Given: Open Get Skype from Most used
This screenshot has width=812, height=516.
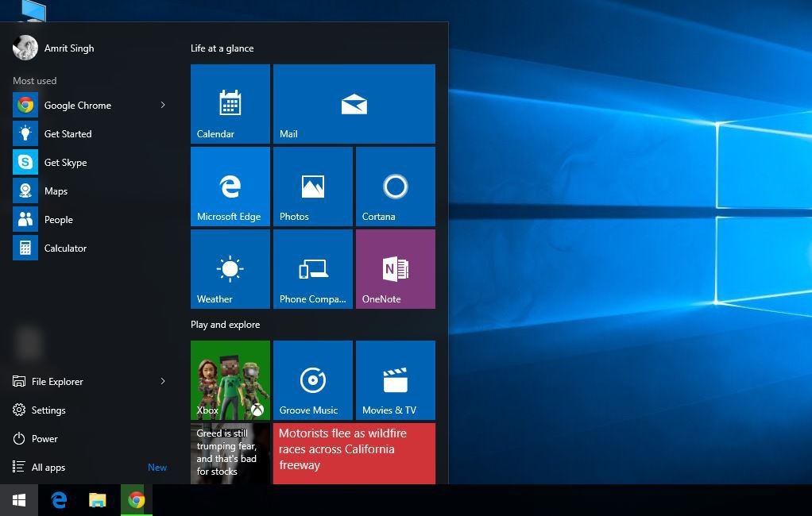Looking at the screenshot, I should click(x=91, y=162).
